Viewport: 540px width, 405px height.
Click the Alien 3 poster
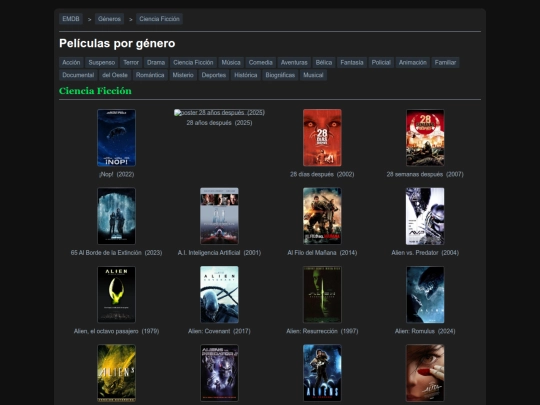point(116,373)
